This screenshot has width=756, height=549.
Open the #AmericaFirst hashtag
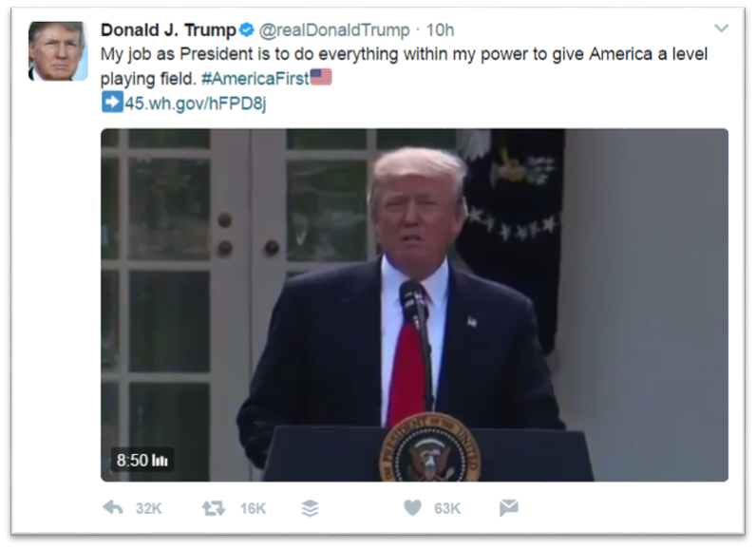click(x=255, y=78)
